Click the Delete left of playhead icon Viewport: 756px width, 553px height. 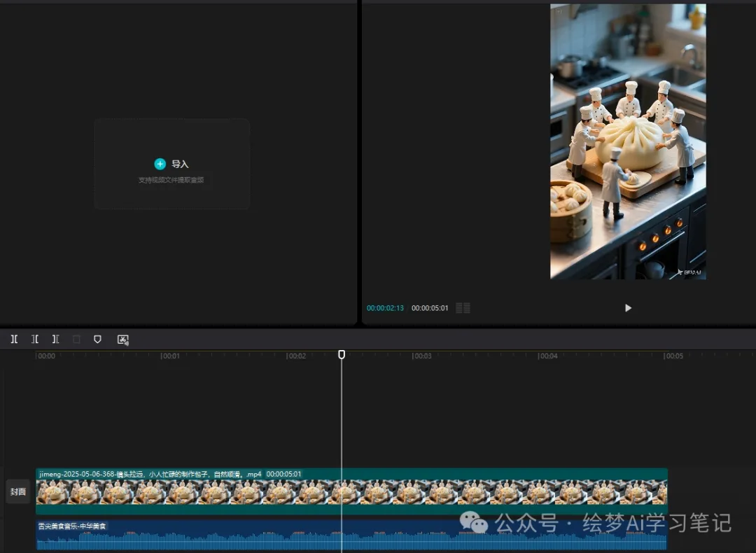(35, 339)
